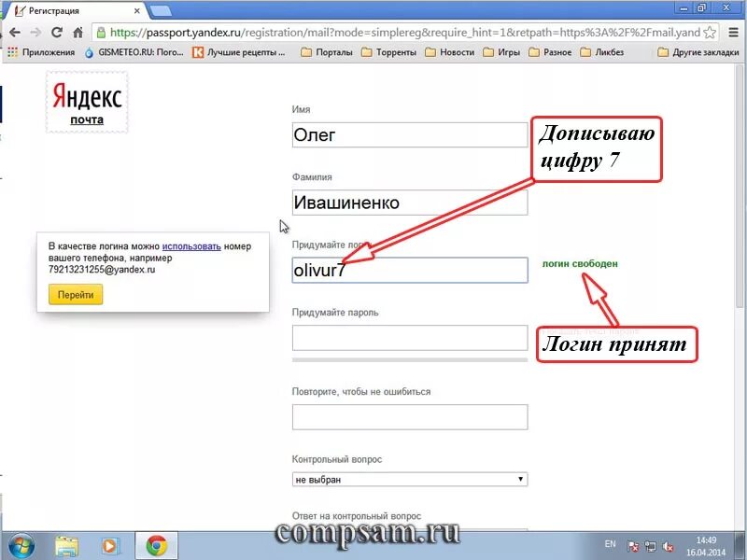Click the Яндекс почта logo

[x=87, y=103]
